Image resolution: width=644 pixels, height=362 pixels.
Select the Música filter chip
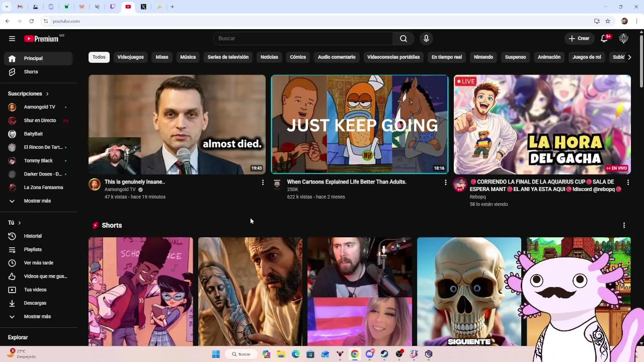188,57
